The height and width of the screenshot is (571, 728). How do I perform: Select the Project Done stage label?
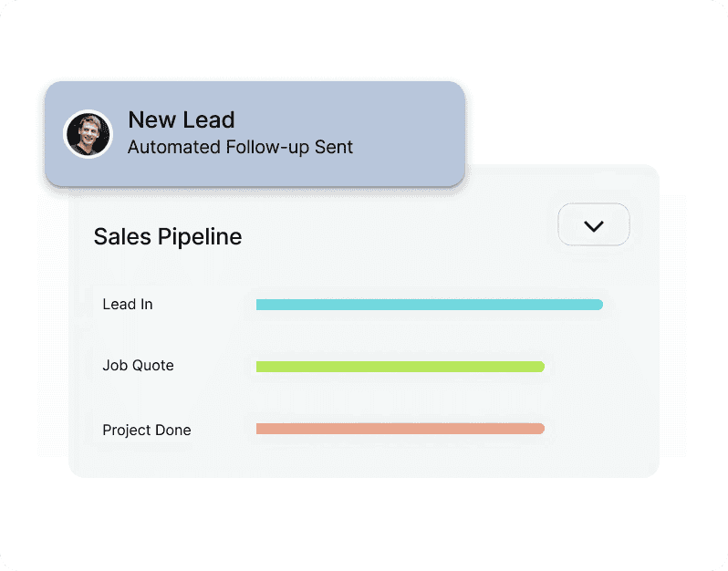tap(147, 430)
